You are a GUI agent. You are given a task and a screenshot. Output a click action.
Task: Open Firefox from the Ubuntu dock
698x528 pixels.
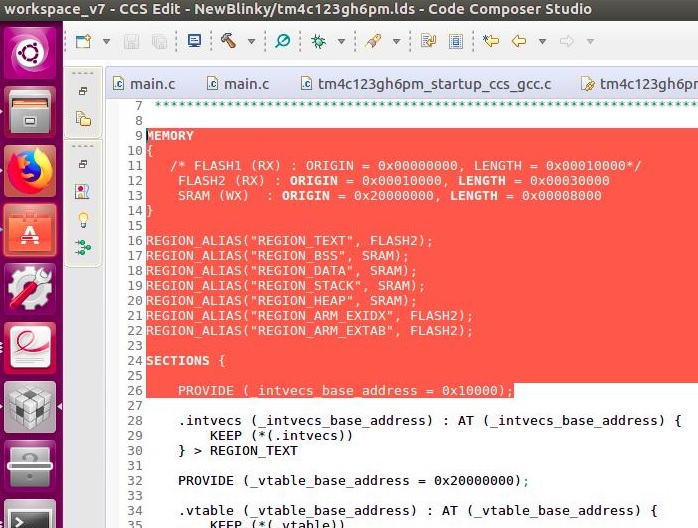coord(31,170)
